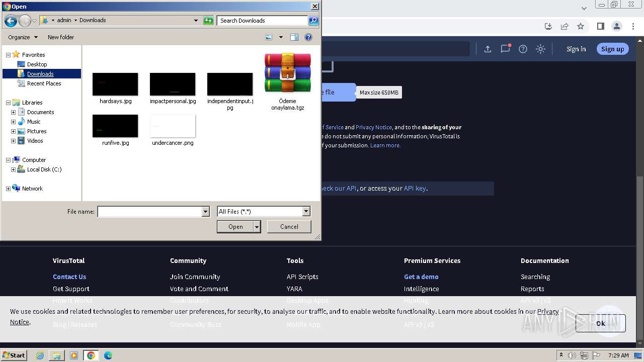Open the Start menu

14,355
